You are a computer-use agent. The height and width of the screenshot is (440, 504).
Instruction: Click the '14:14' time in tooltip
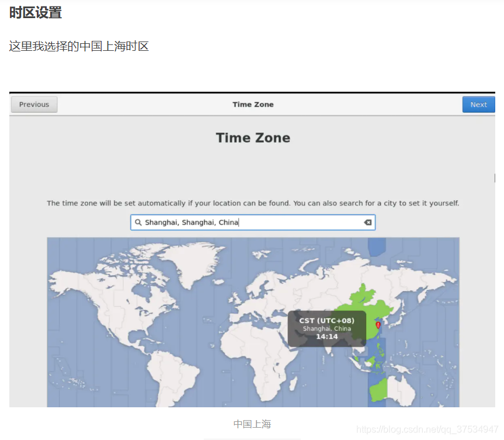tap(327, 337)
